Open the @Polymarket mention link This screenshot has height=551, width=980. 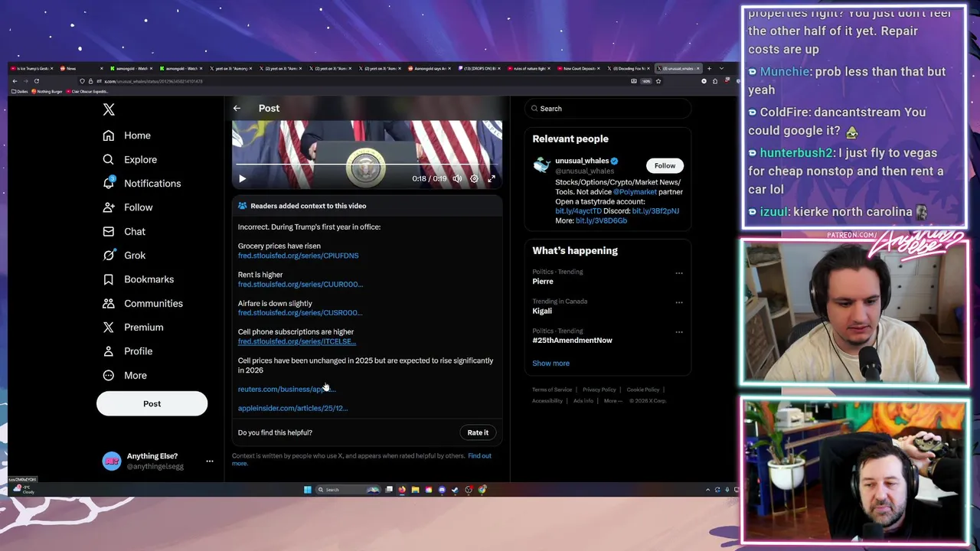(635, 192)
